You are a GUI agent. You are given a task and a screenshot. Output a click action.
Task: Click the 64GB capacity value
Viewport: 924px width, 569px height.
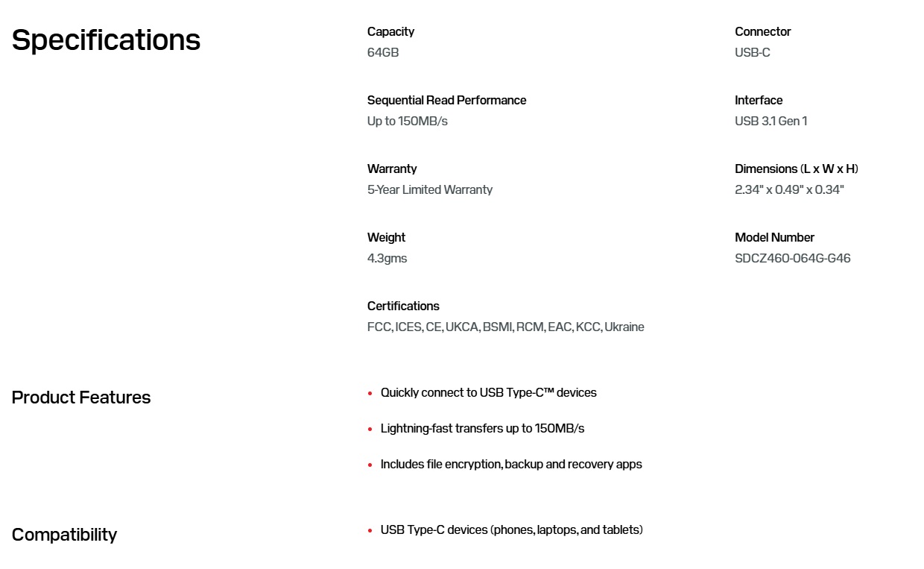[383, 52]
